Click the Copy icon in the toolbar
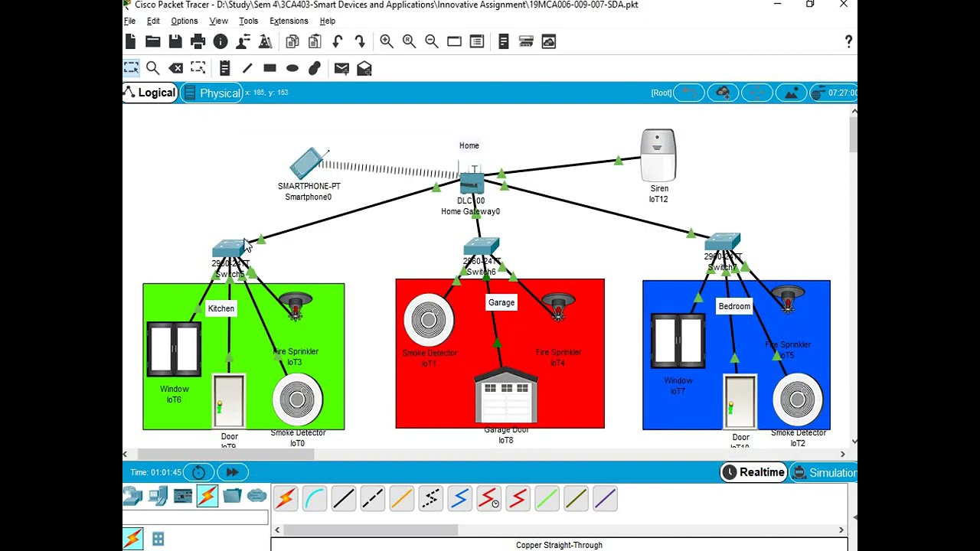 point(292,41)
